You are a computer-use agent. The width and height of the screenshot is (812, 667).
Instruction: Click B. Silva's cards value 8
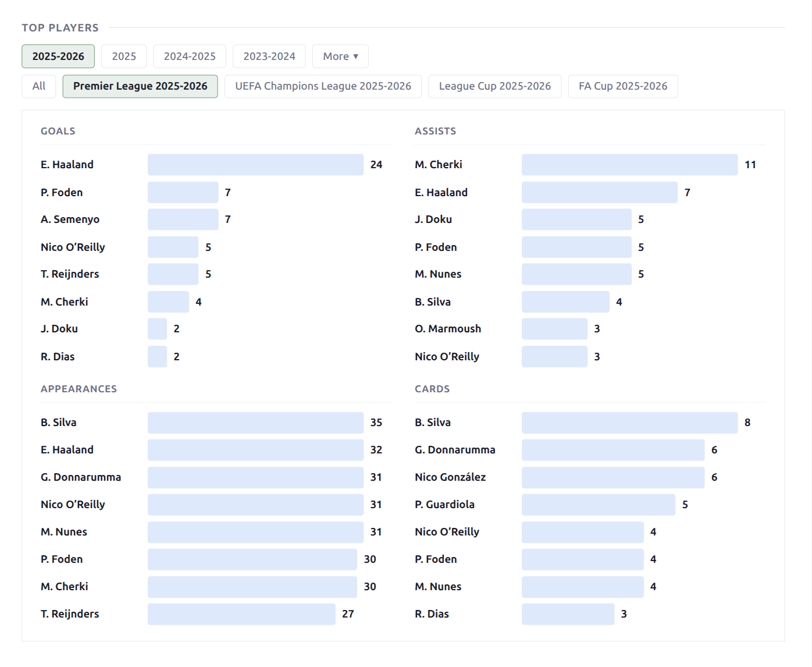[x=747, y=423]
